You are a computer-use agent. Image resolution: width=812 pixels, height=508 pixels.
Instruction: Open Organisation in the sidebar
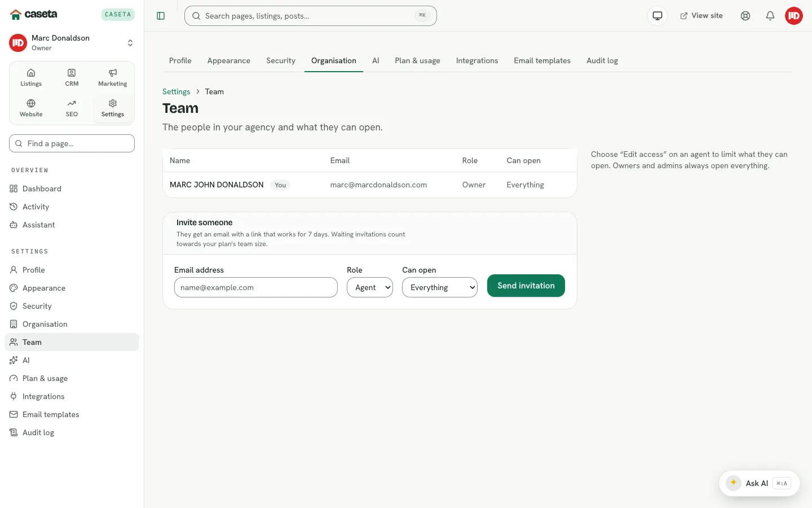[72, 324]
